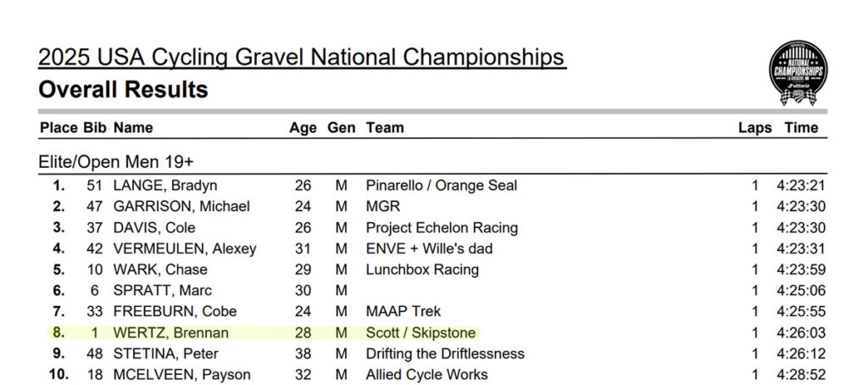Select STETINA, Peter's finish time 4:26:12
Viewport: 868px width, 385px height.
(x=801, y=354)
